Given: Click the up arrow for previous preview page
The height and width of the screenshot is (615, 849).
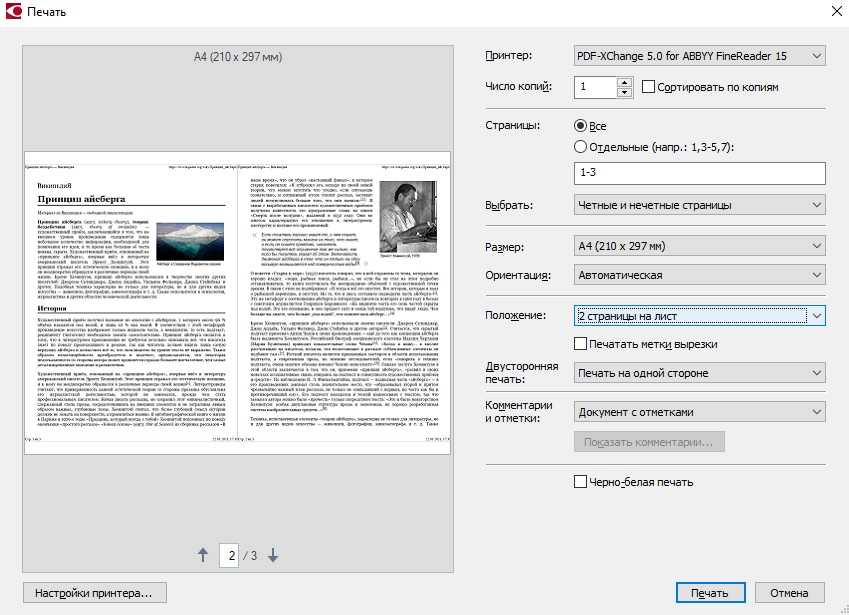Looking at the screenshot, I should click(204, 555).
